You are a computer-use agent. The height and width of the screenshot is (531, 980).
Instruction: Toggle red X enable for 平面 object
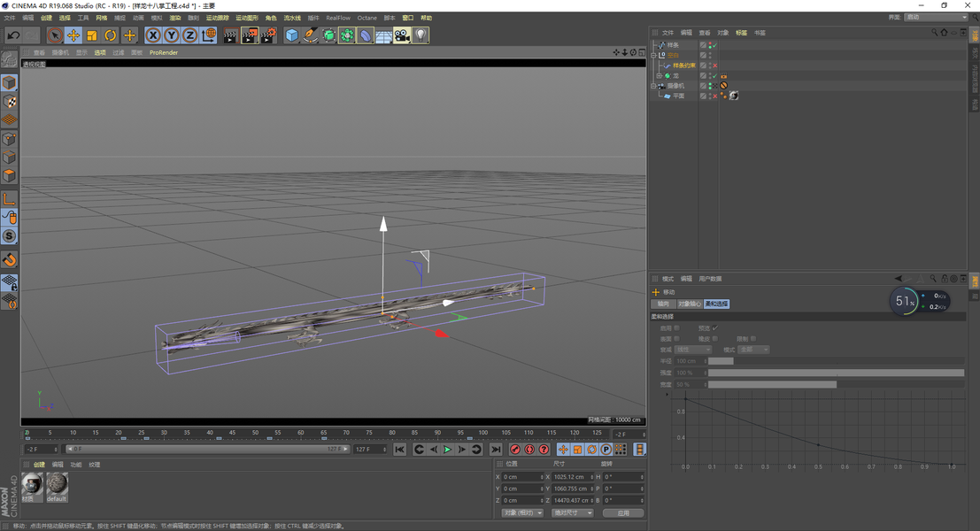point(715,96)
